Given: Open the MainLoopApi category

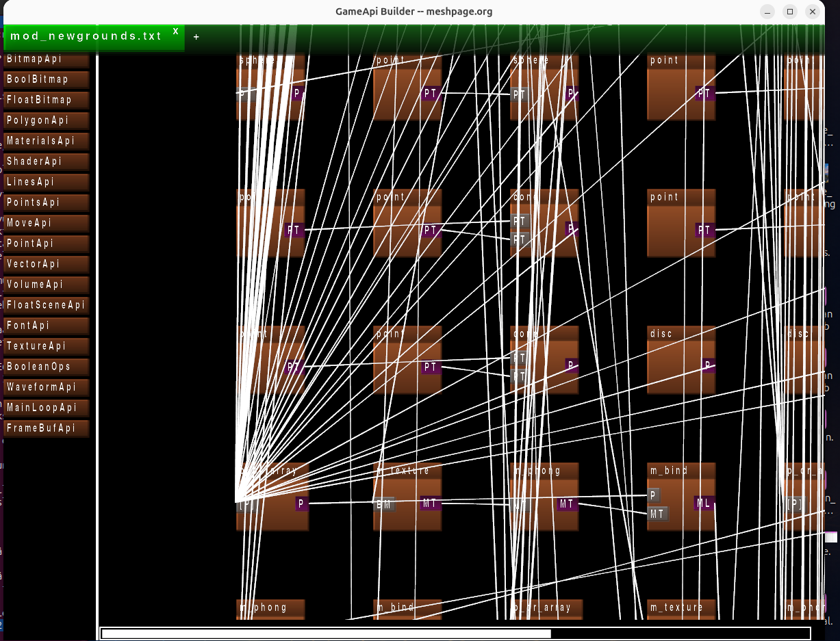Looking at the screenshot, I should 46,408.
